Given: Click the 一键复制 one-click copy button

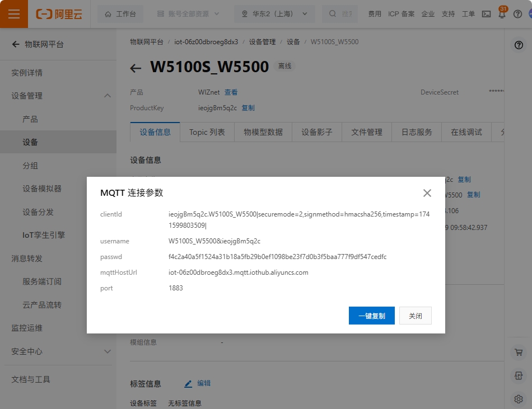Looking at the screenshot, I should click(x=371, y=316).
